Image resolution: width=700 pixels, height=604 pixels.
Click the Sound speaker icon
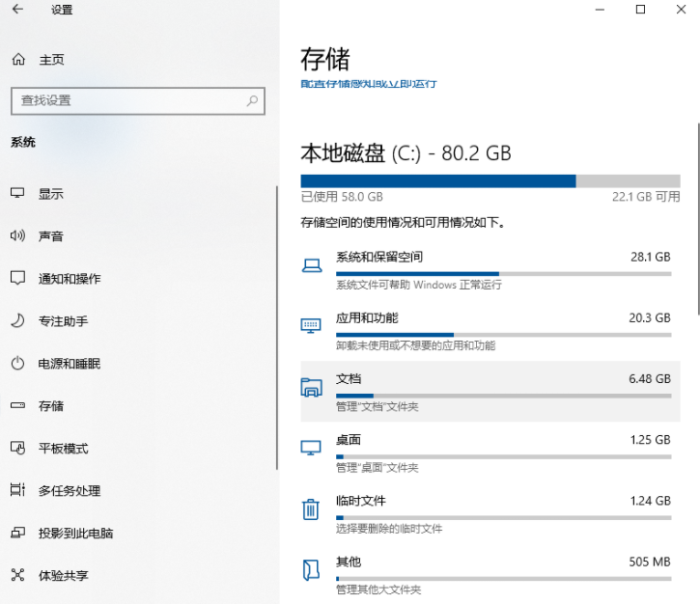coord(17,236)
